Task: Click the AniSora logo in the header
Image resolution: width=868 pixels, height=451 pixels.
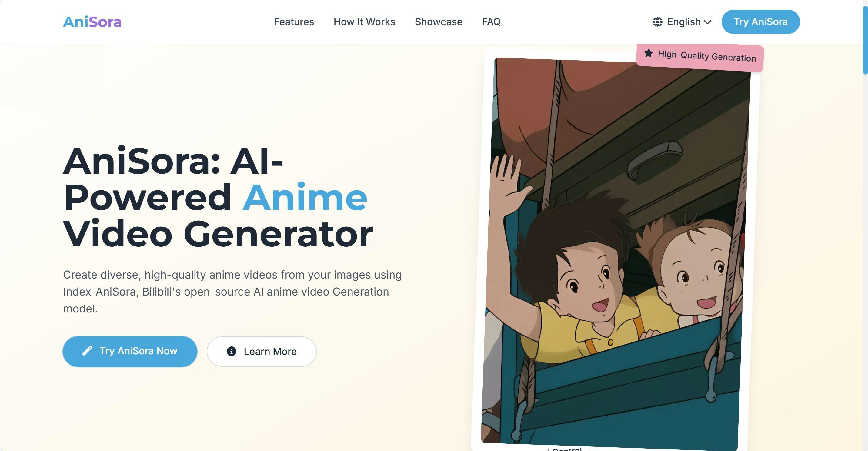Action: coord(92,22)
